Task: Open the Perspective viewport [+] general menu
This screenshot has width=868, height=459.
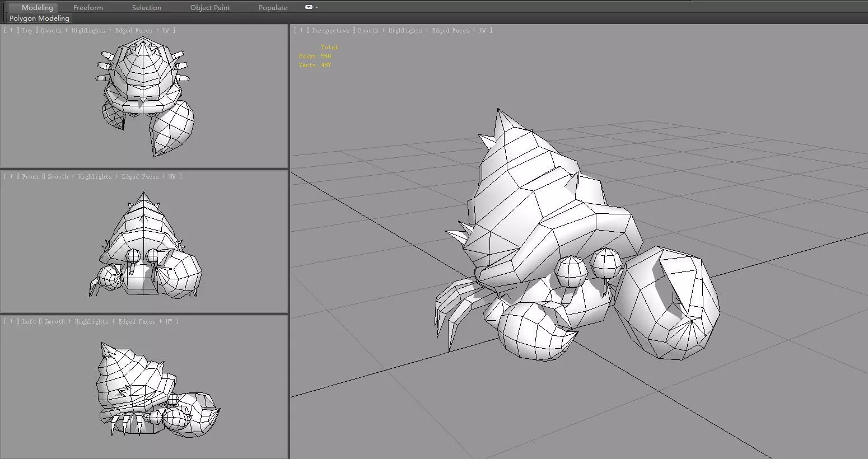Action: coord(301,30)
